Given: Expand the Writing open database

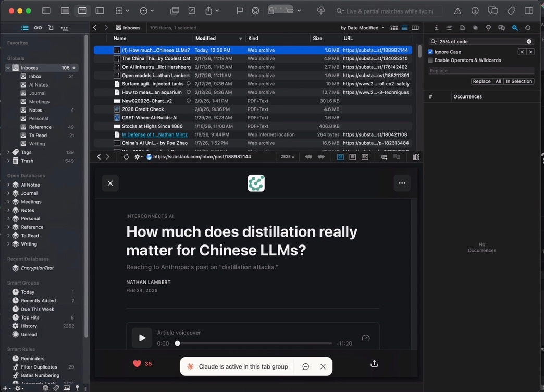Looking at the screenshot, I should (x=8, y=244).
